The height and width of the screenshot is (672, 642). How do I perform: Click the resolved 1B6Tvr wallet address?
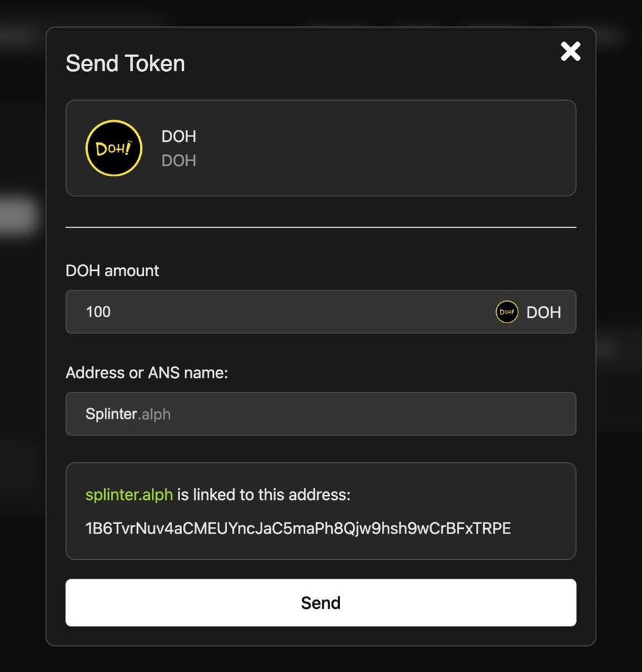(x=298, y=528)
